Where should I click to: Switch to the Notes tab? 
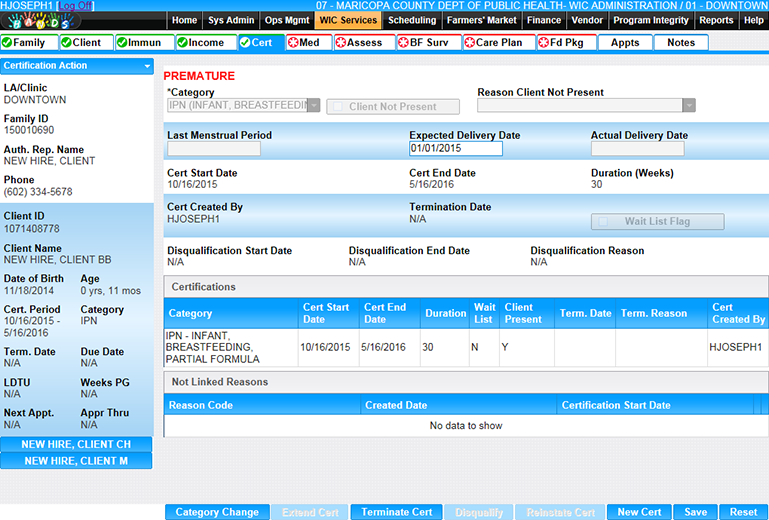(x=680, y=43)
